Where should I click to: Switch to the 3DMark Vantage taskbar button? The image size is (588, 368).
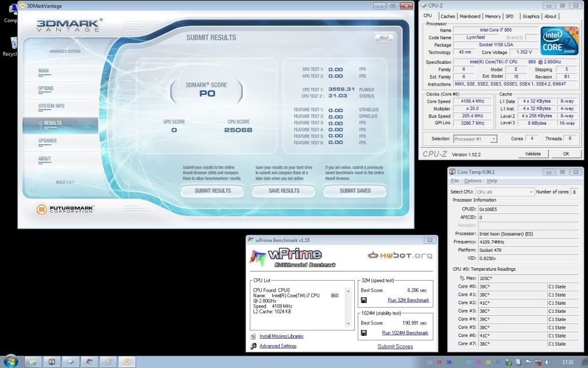tap(127, 362)
